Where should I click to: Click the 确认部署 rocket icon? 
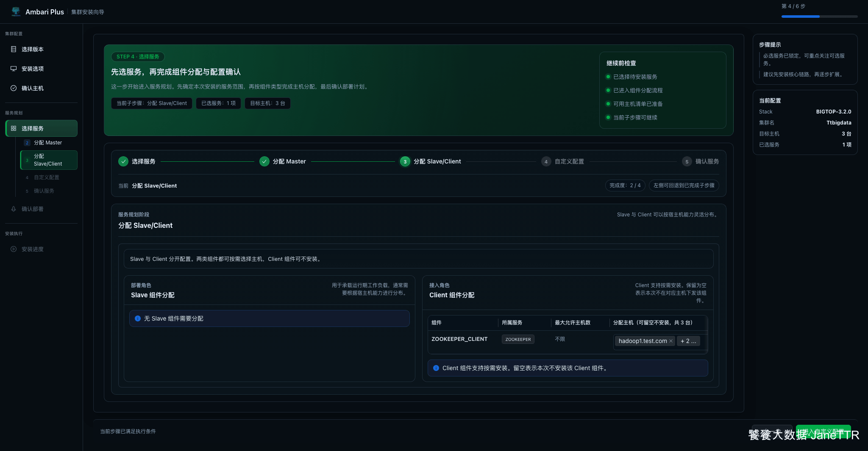[x=14, y=209]
